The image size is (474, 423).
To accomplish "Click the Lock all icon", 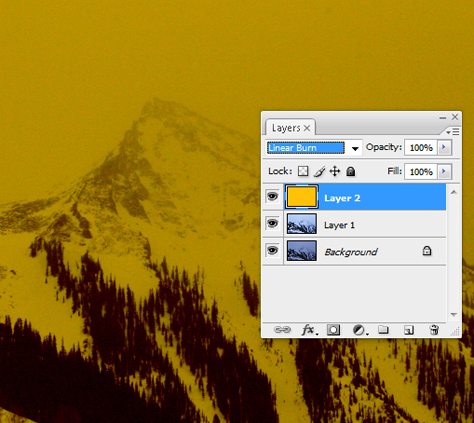I will (350, 171).
